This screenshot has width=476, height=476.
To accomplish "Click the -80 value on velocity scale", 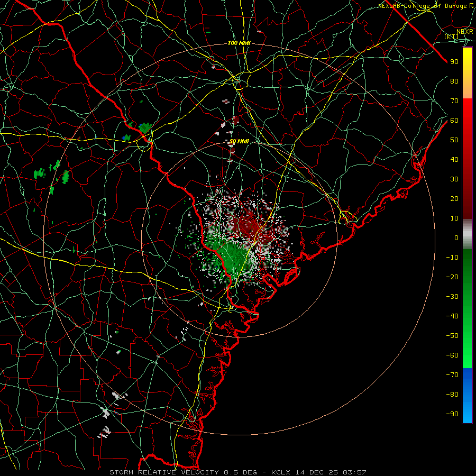I will tap(452, 395).
